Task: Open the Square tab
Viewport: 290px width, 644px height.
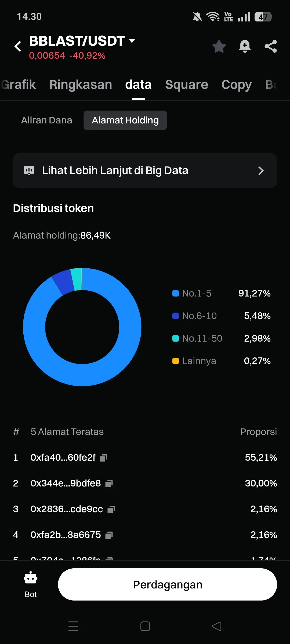Action: pyautogui.click(x=186, y=85)
